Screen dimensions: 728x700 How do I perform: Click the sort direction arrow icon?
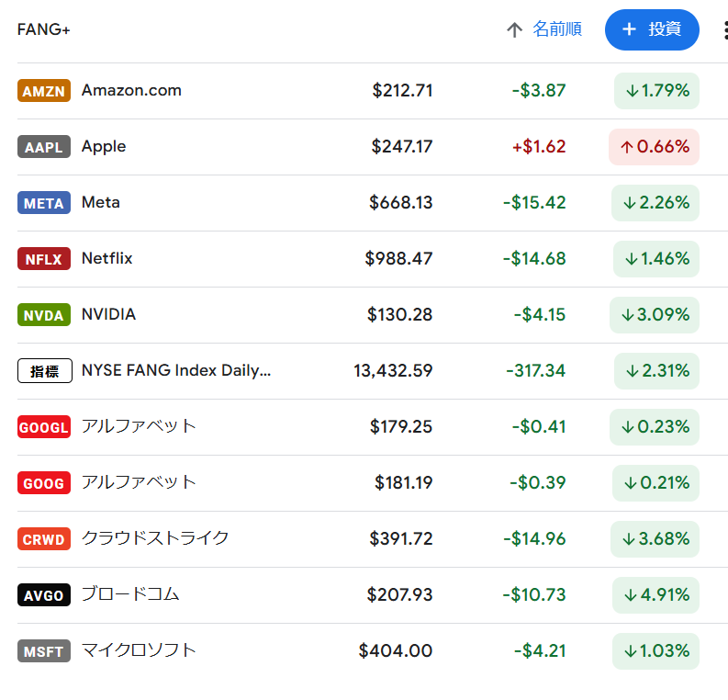click(x=514, y=30)
